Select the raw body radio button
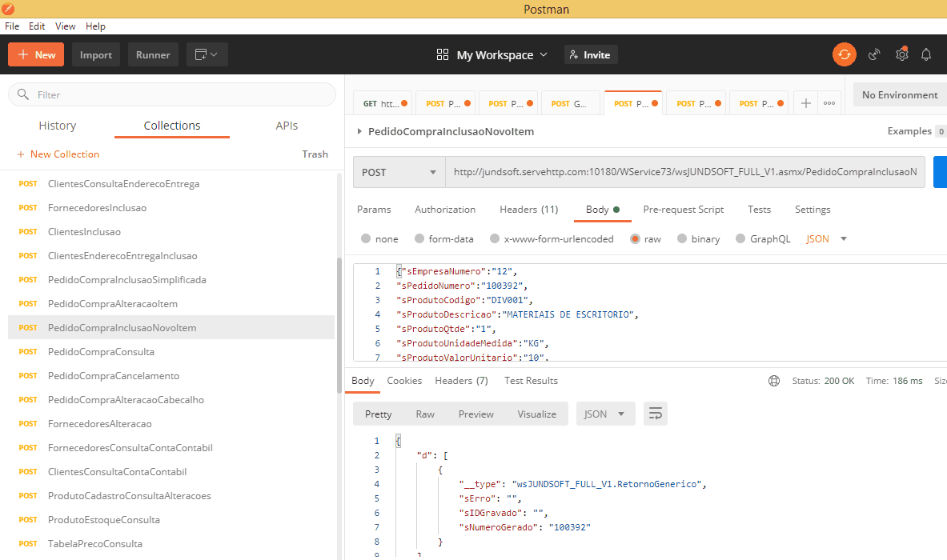Screen dimensions: 947x560 [635, 238]
